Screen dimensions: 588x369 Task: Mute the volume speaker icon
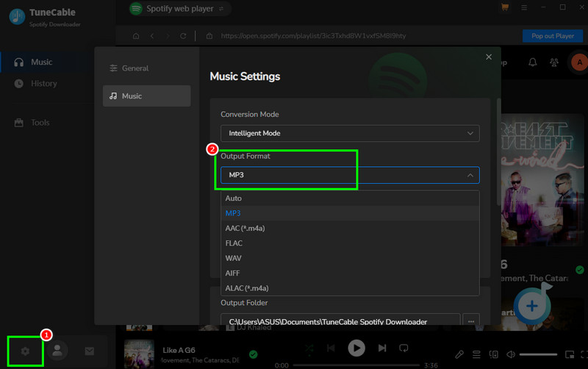coord(511,354)
